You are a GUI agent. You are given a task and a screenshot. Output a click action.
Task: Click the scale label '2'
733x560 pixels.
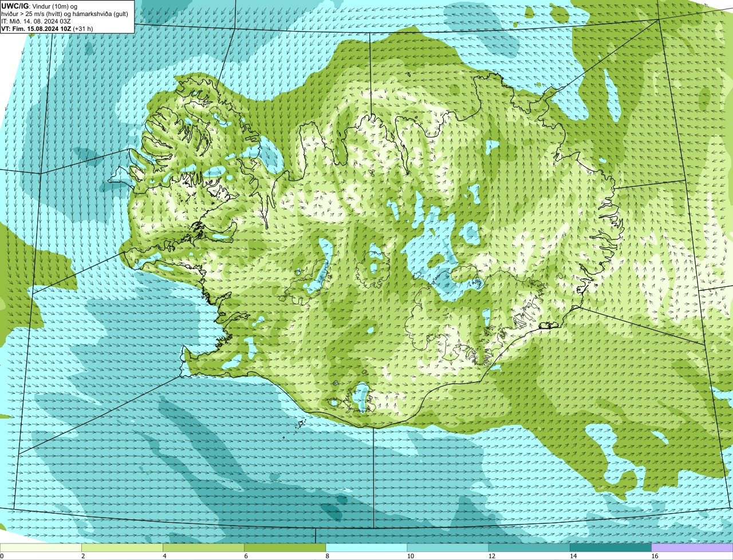coord(83,556)
